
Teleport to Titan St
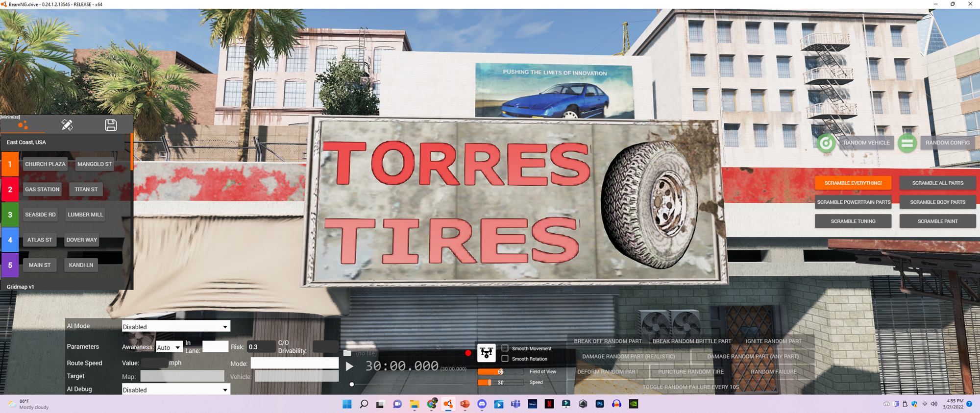point(86,189)
